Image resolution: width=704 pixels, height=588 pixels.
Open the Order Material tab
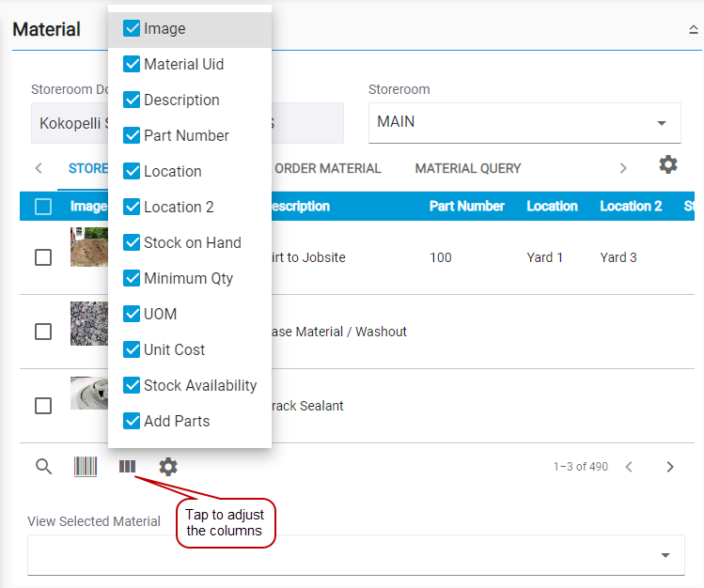[x=327, y=169]
